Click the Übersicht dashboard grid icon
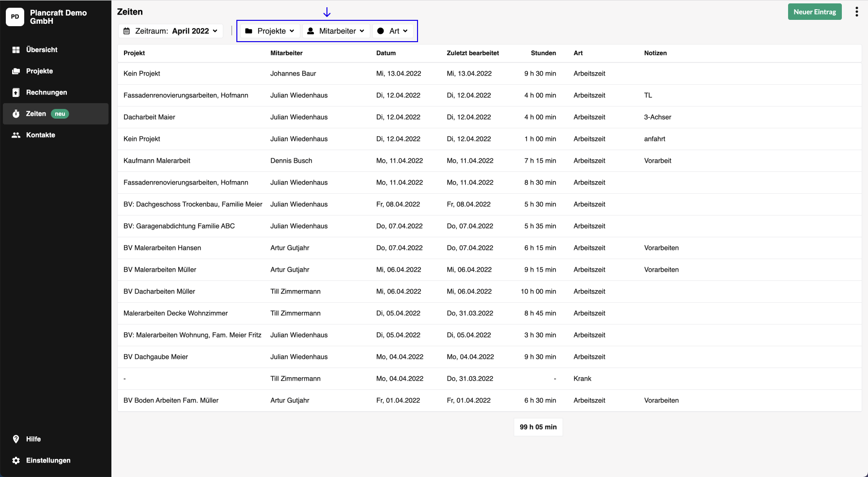This screenshot has height=477, width=868. coord(16,50)
